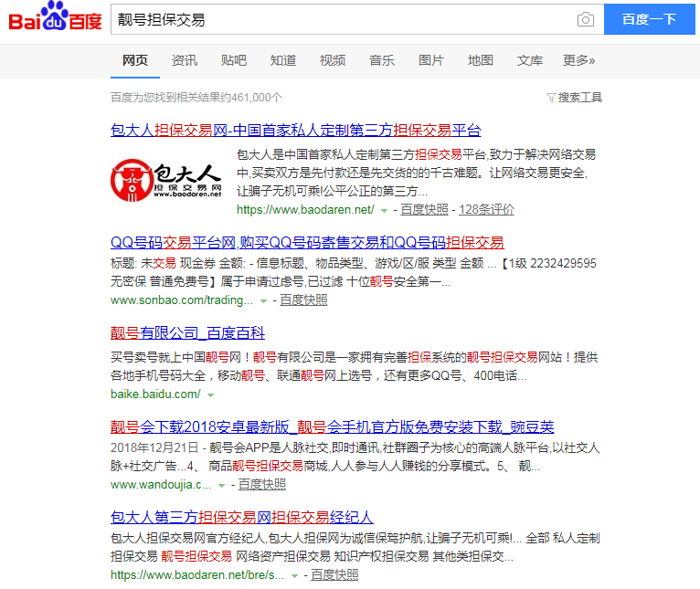The width and height of the screenshot is (700, 589).
Task: Expand arrow next to sonbao.com URL
Action: [264, 300]
